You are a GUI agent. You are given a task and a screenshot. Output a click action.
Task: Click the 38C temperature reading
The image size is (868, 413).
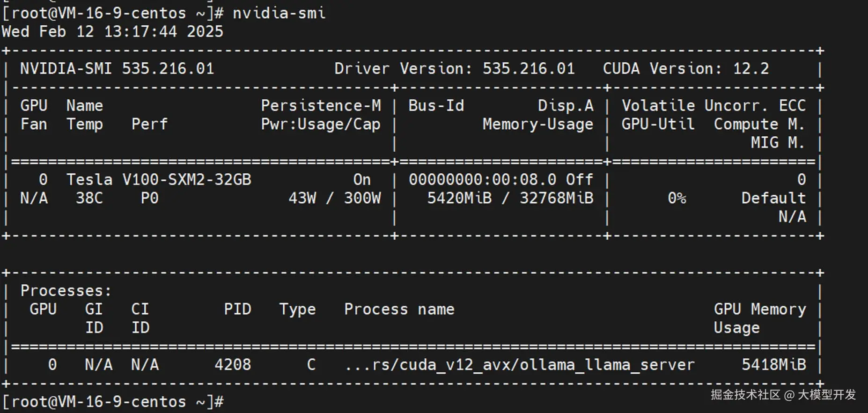pyautogui.click(x=89, y=198)
